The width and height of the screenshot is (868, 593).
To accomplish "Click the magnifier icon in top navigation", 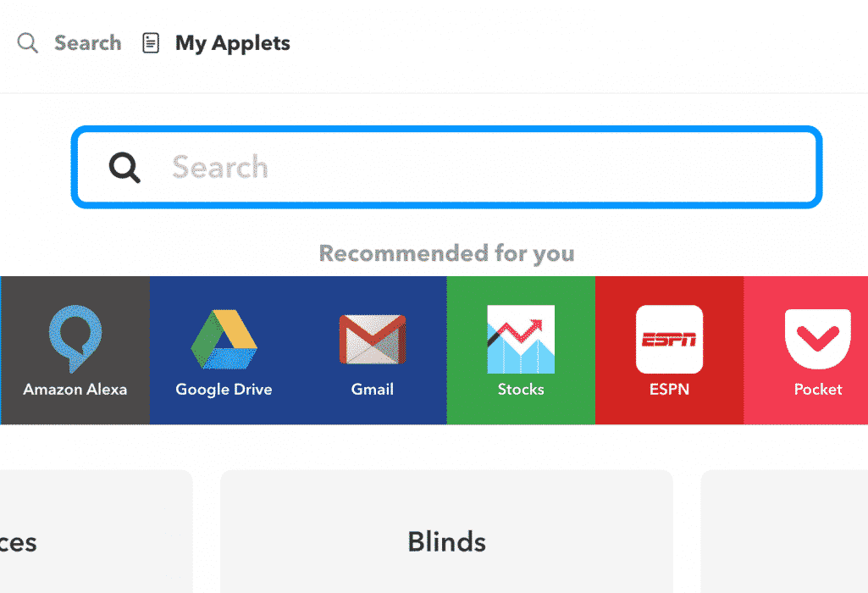I will [27, 42].
